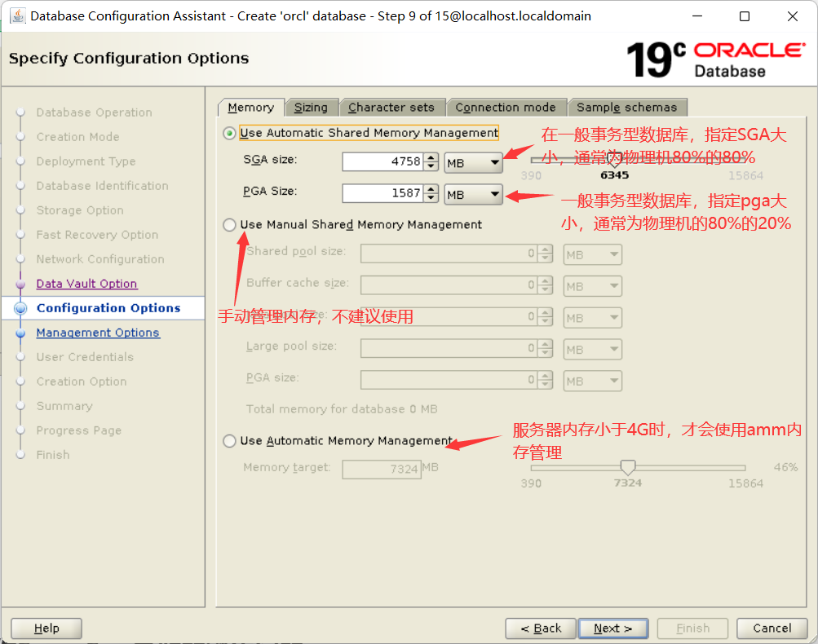
Task: Click 'Total memory for database 0 MB' text
Action: [342, 409]
